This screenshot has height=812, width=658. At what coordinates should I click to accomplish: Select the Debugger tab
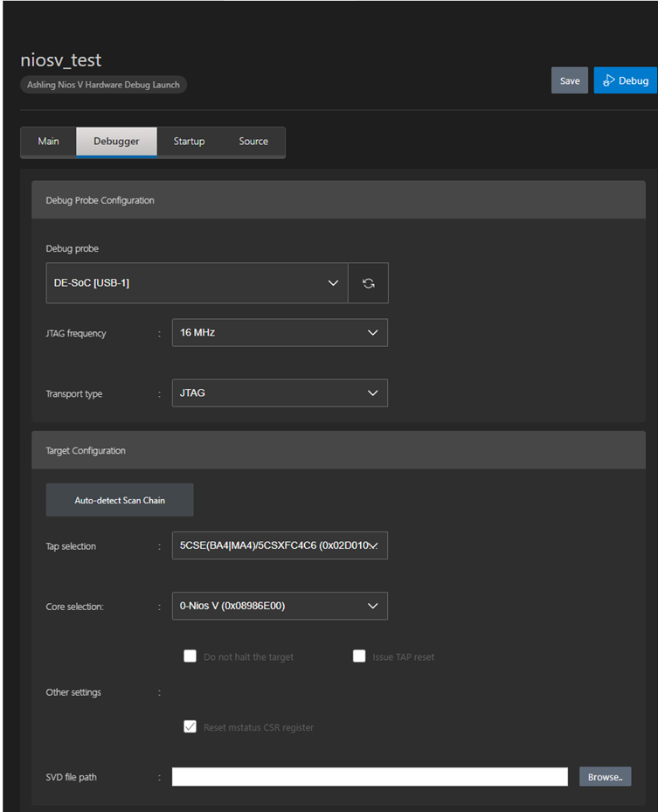tap(116, 142)
